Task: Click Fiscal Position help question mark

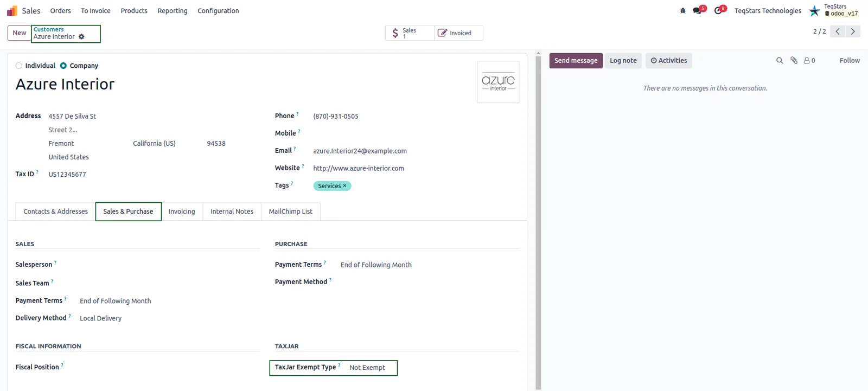Action: (x=62, y=365)
